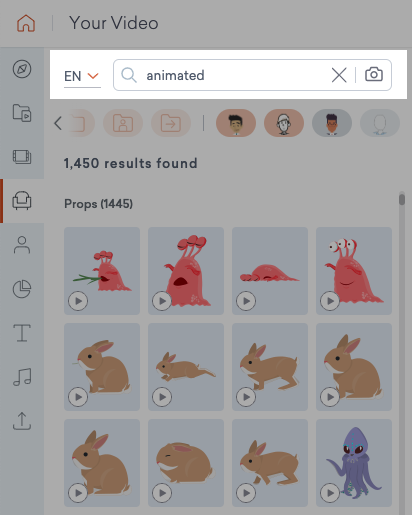
Task: Go to the Home icon
Action: click(26, 23)
